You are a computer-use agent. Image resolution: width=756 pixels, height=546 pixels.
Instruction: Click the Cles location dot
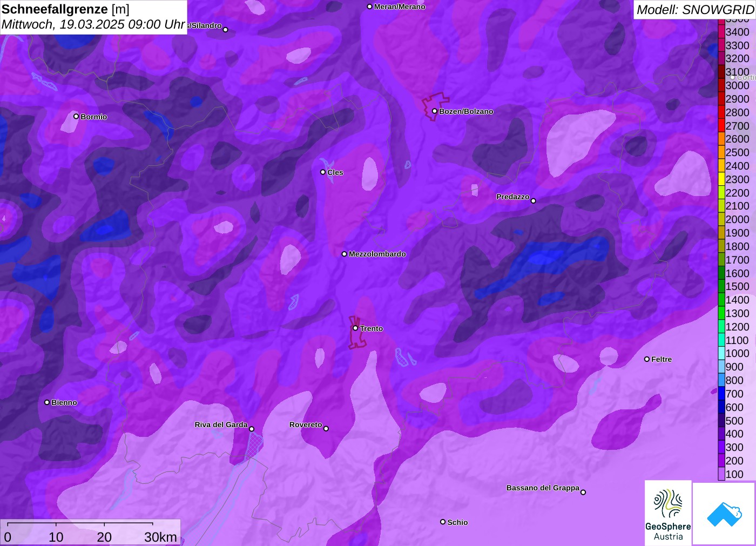pos(323,172)
